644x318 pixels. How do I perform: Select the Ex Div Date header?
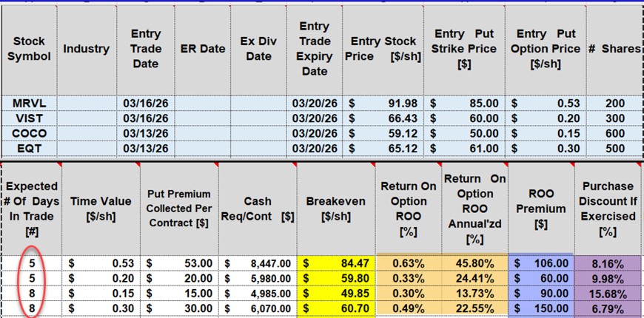point(259,49)
